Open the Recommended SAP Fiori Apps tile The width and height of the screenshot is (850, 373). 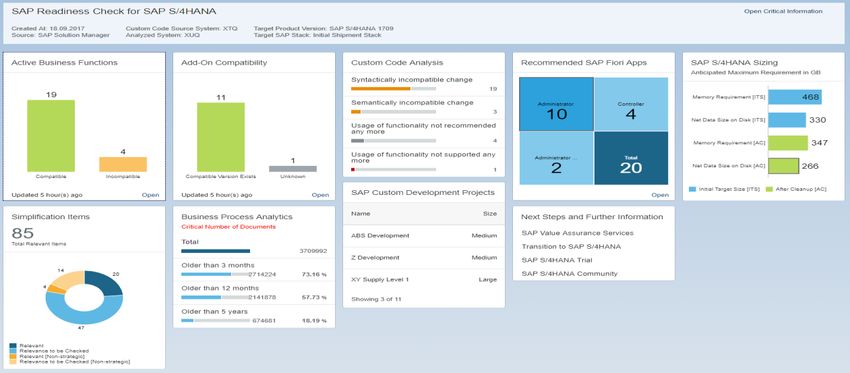pyautogui.click(x=660, y=195)
